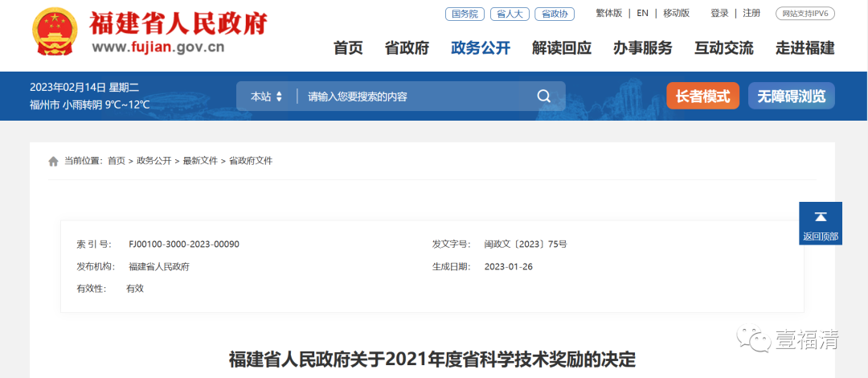Click the 省人大 link button
The width and height of the screenshot is (868, 378).
point(510,14)
